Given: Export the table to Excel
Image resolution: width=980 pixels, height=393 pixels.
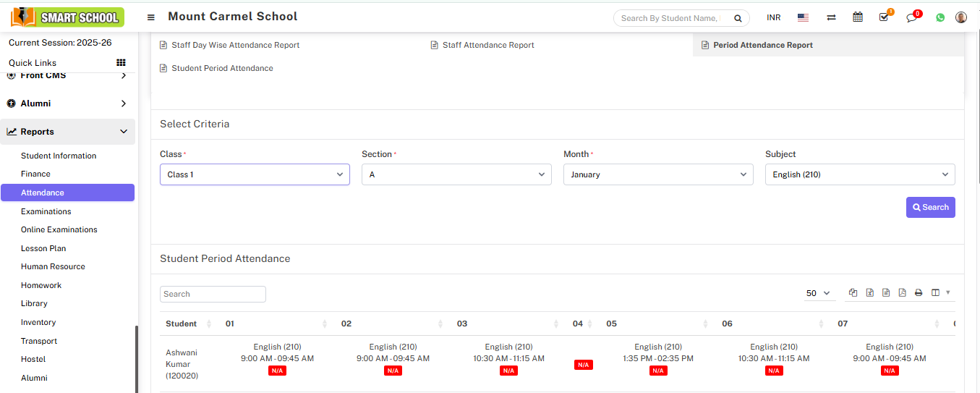Looking at the screenshot, I should (x=869, y=293).
